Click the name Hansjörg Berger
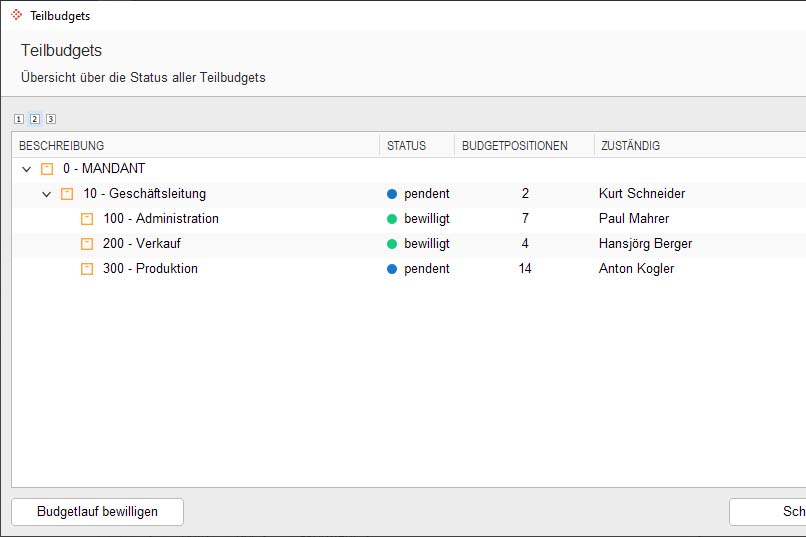This screenshot has width=806, height=537. 645,244
